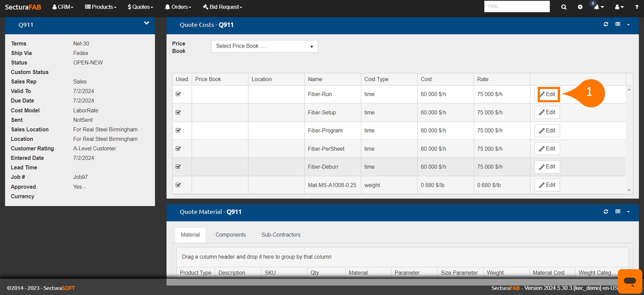Expand Quote Material panel options caret
The height and width of the screenshot is (295, 644).
coord(628,212)
